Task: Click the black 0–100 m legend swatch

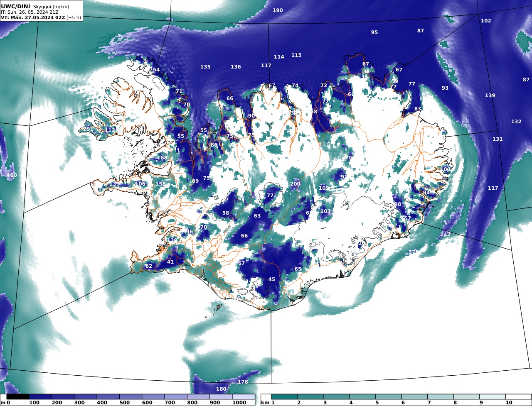Action: click(x=18, y=397)
